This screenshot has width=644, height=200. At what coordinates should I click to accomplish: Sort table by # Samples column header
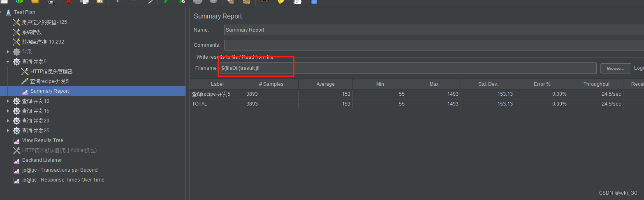coord(271,84)
